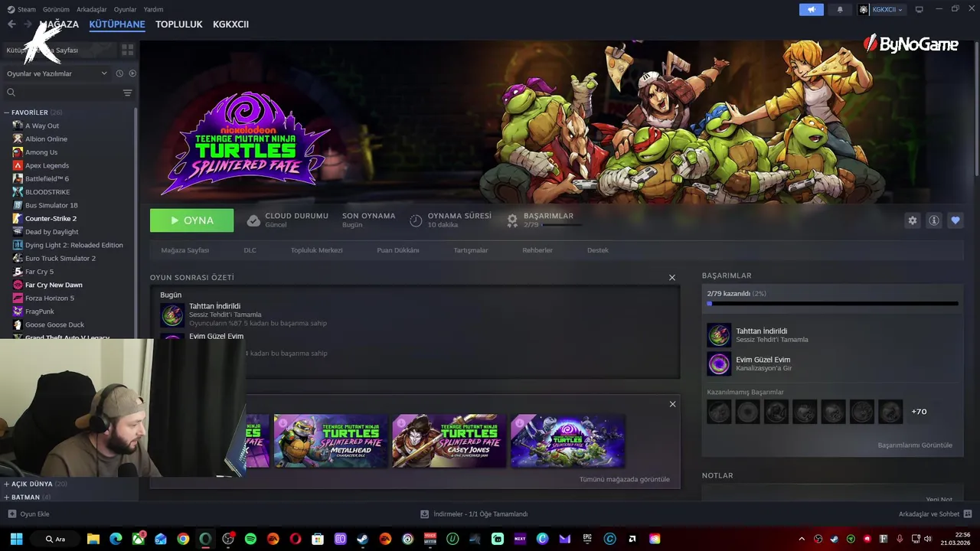Open Casey Jones DLC thumbnail
The image size is (980, 551).
(449, 441)
